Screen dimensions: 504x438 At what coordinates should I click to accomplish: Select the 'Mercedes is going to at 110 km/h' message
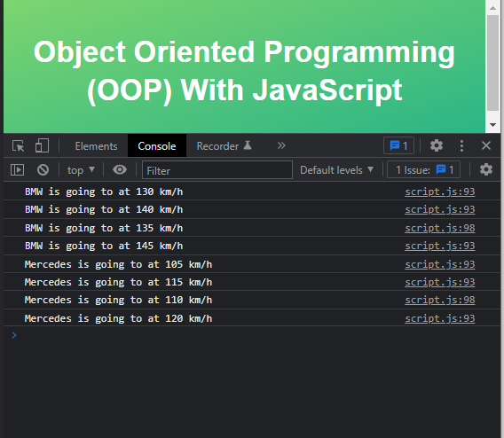pyautogui.click(x=118, y=300)
